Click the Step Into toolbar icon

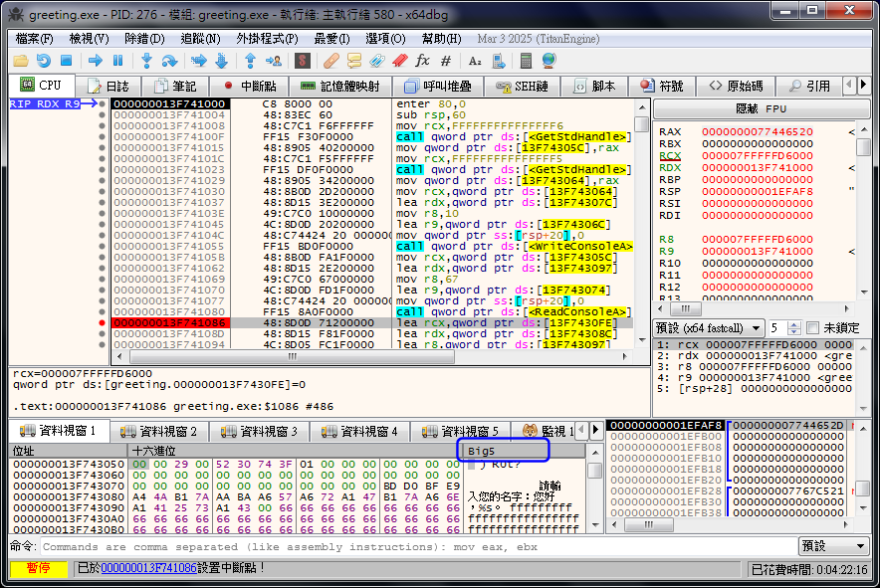pos(147,61)
